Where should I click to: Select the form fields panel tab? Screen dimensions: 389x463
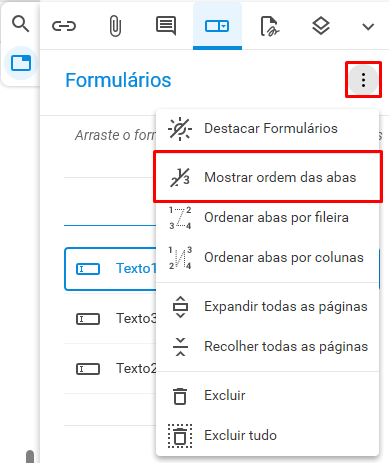(217, 26)
